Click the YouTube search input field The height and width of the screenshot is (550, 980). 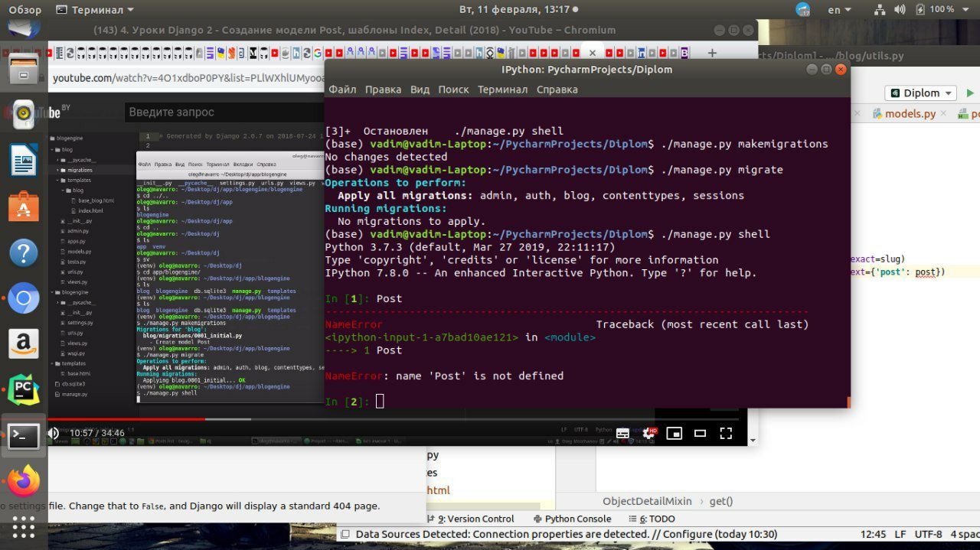(222, 112)
